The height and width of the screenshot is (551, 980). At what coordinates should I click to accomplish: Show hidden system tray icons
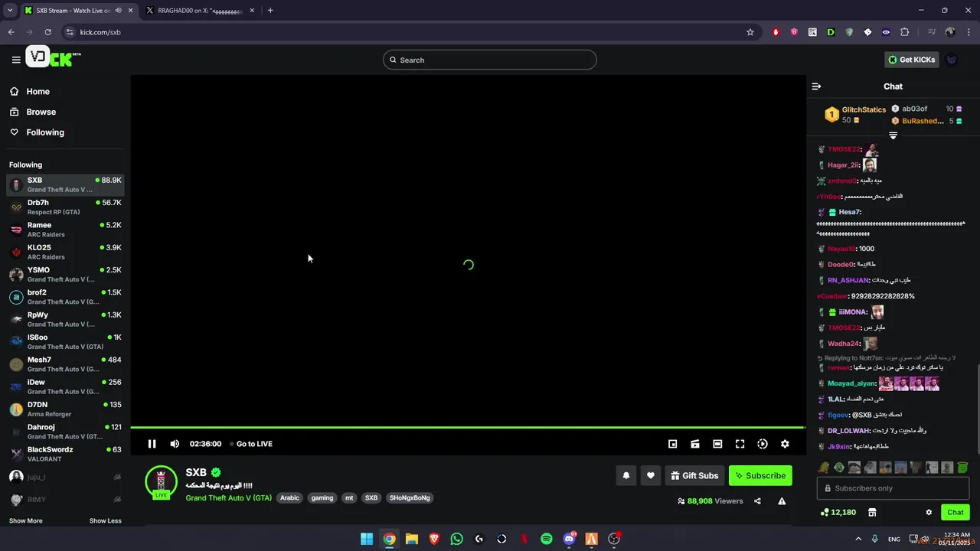click(857, 539)
